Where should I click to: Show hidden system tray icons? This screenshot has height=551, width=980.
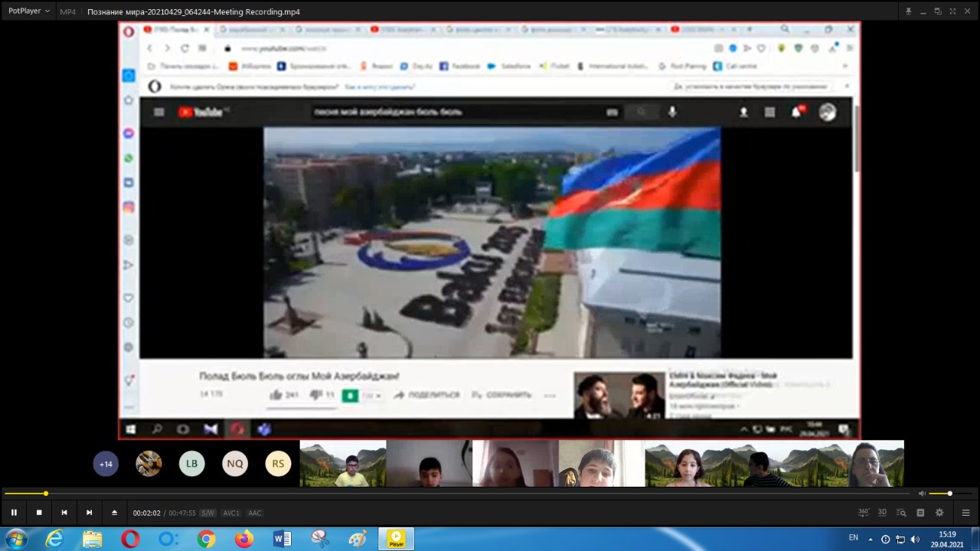tap(870, 539)
